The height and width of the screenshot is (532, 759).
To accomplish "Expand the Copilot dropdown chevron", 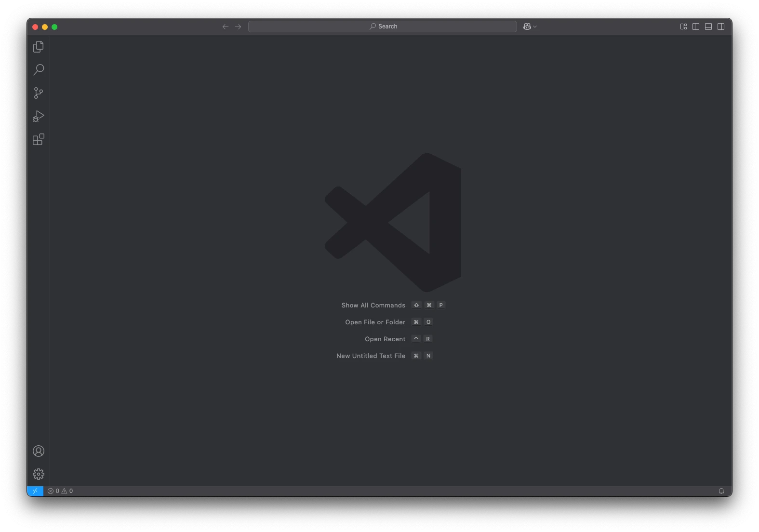I will point(535,27).
